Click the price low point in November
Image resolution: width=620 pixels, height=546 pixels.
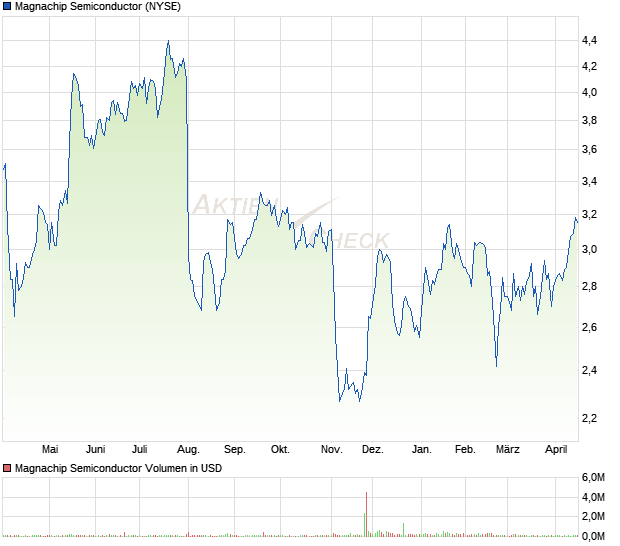point(340,401)
